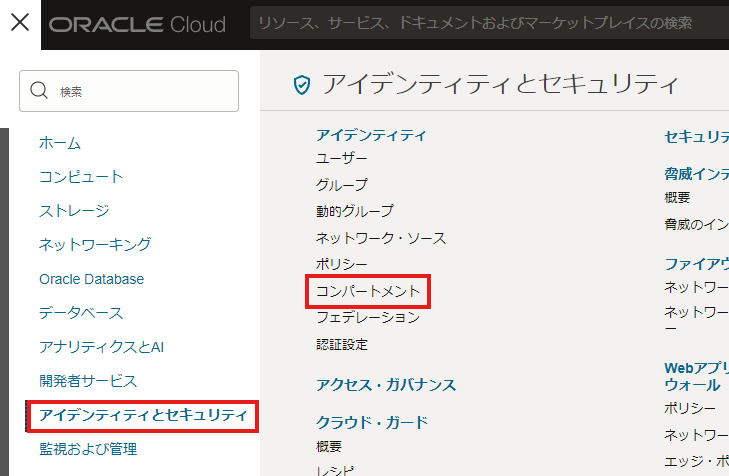Select Oracle Database in the menu
This screenshot has height=476, width=729.
pyautogui.click(x=92, y=279)
